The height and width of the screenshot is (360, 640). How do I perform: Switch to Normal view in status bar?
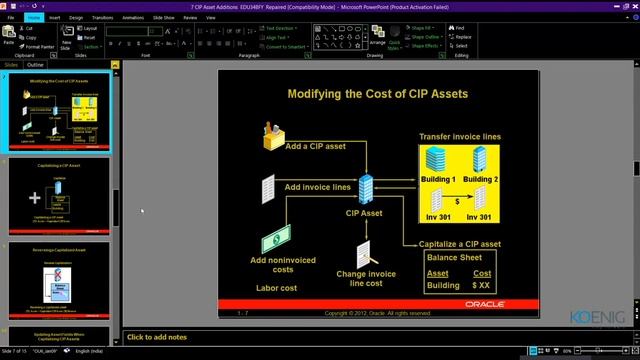coord(533,351)
